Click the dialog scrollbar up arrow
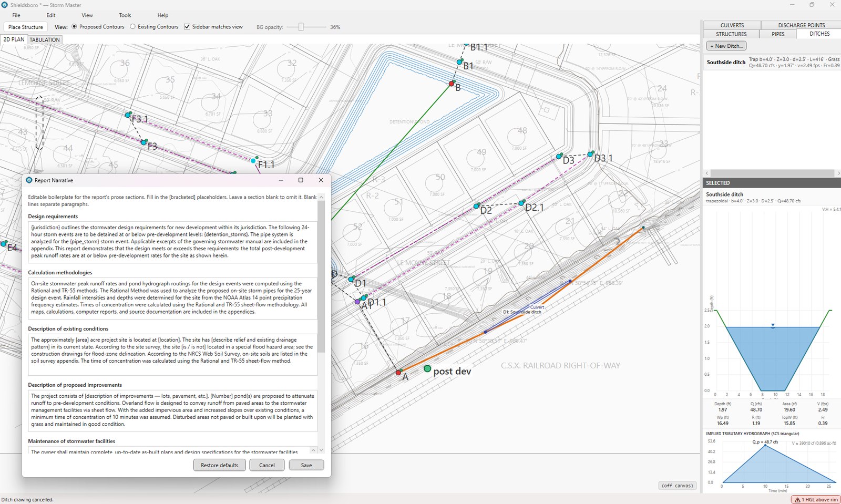This screenshot has height=504, width=841. click(321, 197)
